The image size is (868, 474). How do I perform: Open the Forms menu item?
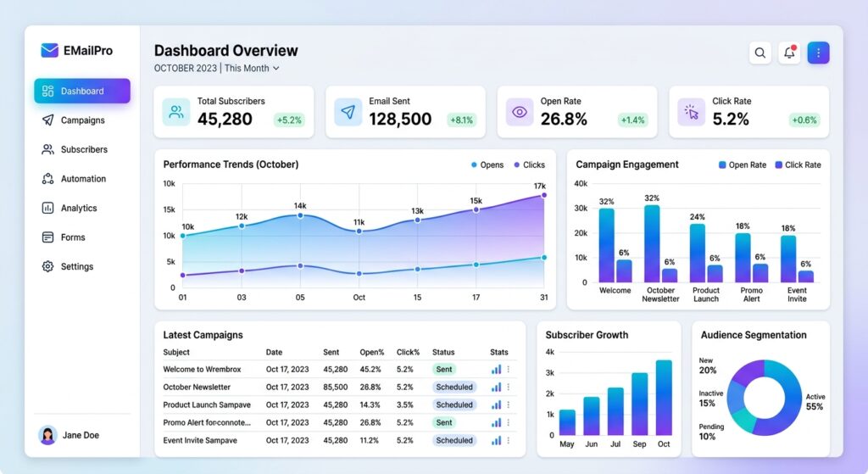coord(82,237)
